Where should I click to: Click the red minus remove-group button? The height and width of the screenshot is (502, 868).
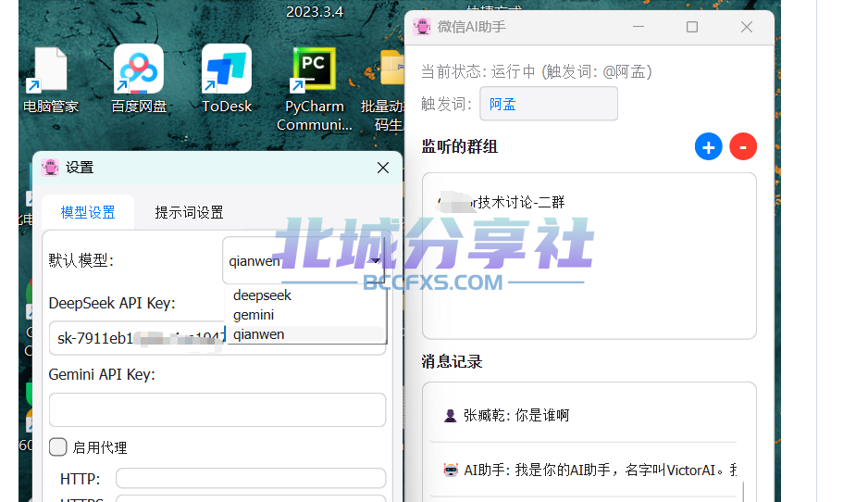(x=743, y=146)
